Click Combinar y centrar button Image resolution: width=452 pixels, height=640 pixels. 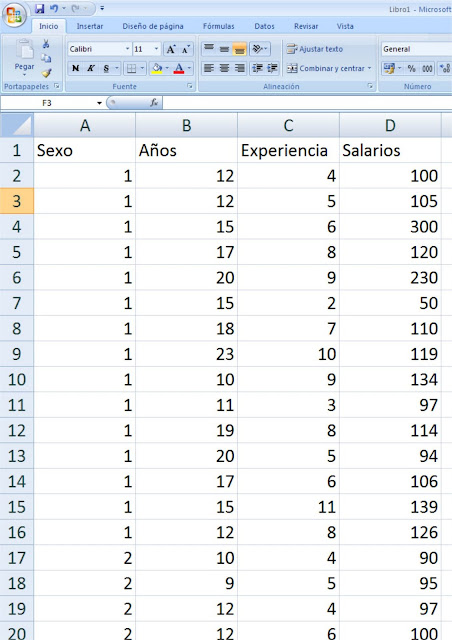pos(329,69)
